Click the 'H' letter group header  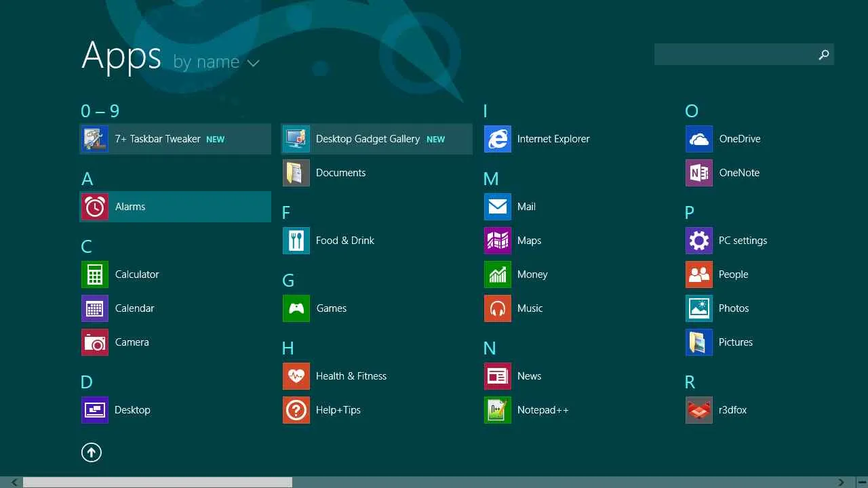[x=288, y=348]
